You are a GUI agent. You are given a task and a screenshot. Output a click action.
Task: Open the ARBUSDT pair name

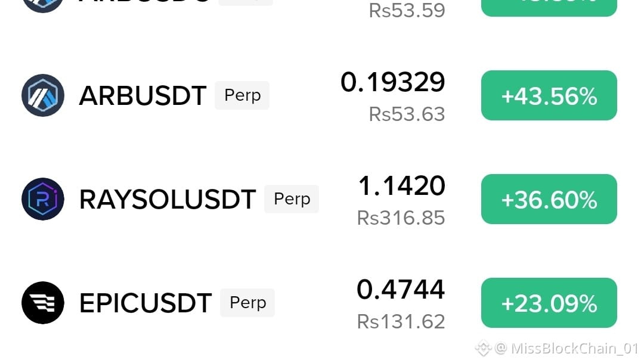click(x=143, y=96)
